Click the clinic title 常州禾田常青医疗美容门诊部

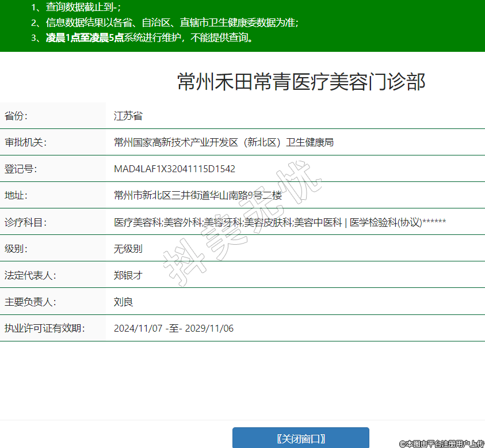(x=301, y=82)
